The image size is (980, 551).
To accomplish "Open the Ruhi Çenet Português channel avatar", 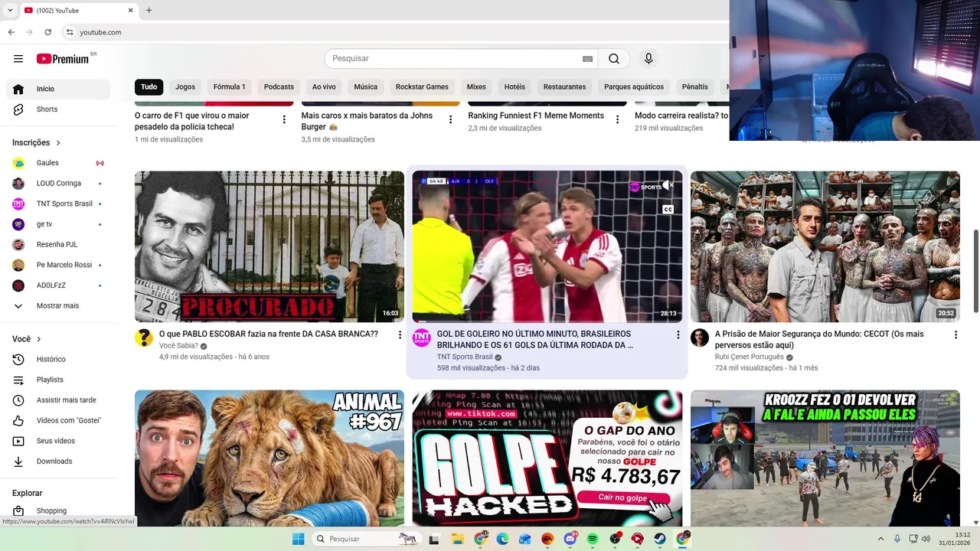I will [x=700, y=338].
